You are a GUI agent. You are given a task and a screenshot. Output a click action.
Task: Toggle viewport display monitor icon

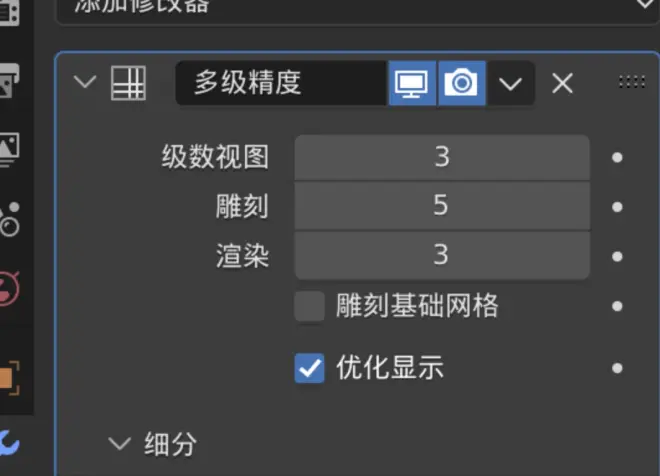pyautogui.click(x=412, y=83)
